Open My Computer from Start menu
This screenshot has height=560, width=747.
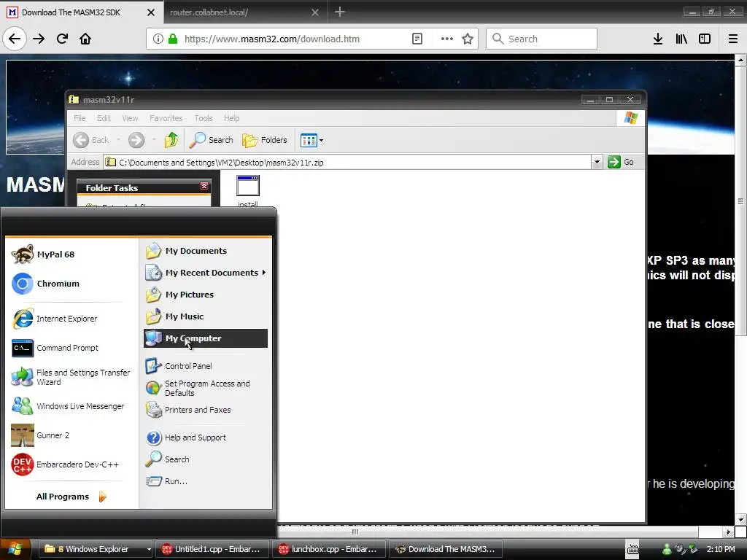click(x=205, y=338)
